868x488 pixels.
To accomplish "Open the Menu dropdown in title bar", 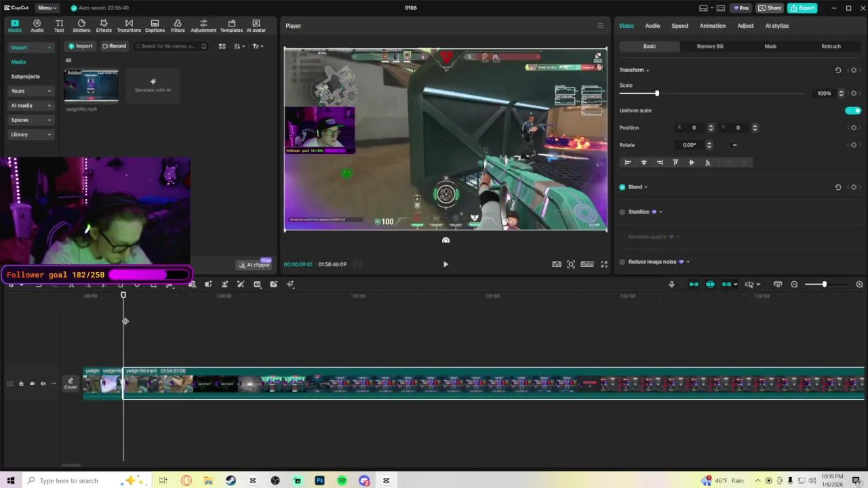I will click(x=47, y=7).
